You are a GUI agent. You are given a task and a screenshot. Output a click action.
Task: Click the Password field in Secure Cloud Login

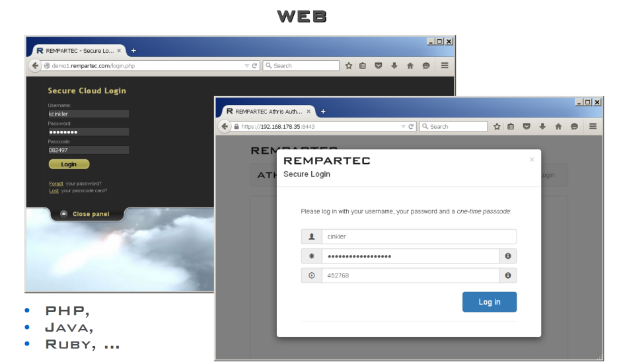click(89, 132)
